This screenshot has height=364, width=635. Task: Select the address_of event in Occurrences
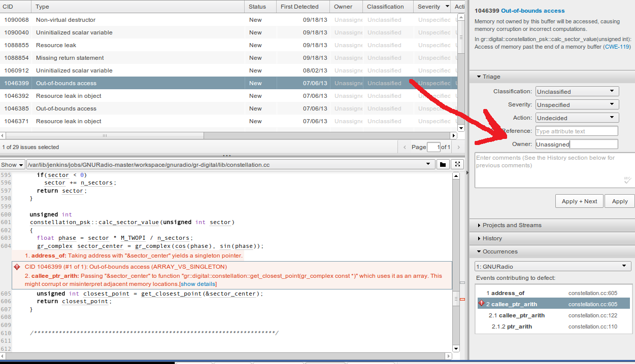coord(552,293)
